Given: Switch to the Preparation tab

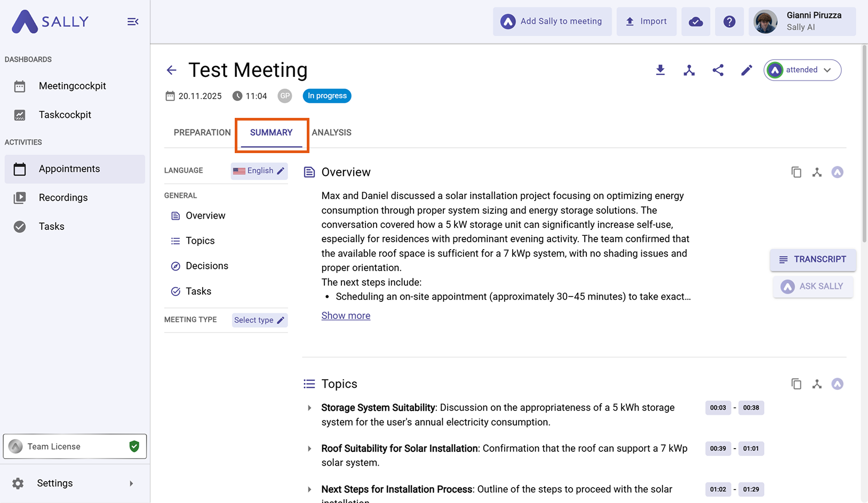Looking at the screenshot, I should coord(202,132).
